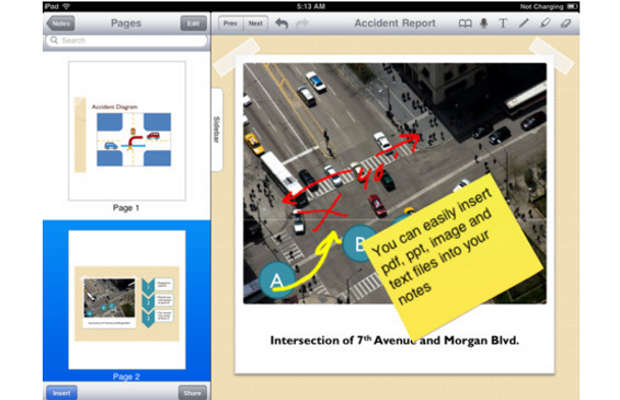Tap the Insert button

(62, 393)
